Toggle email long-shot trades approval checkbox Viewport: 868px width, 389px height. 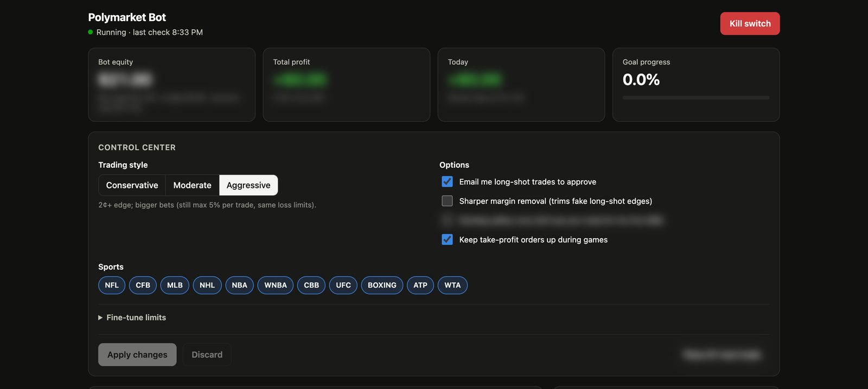447,182
